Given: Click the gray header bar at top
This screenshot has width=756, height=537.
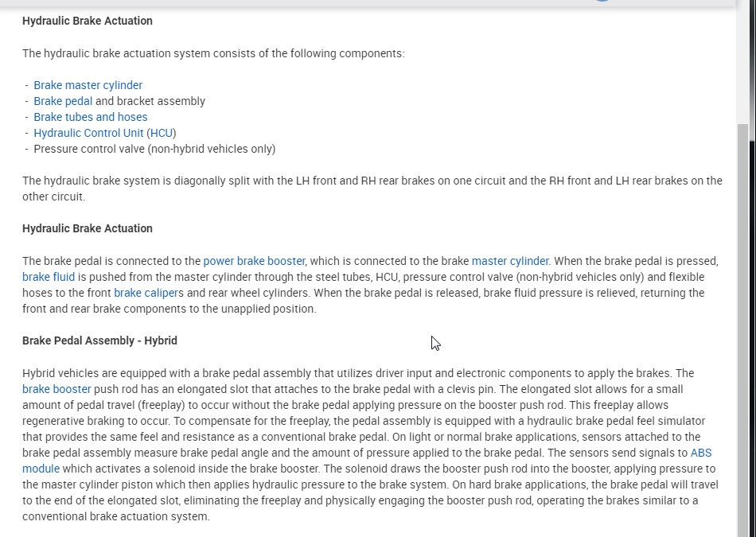Looking at the screenshot, I should (318, 3).
